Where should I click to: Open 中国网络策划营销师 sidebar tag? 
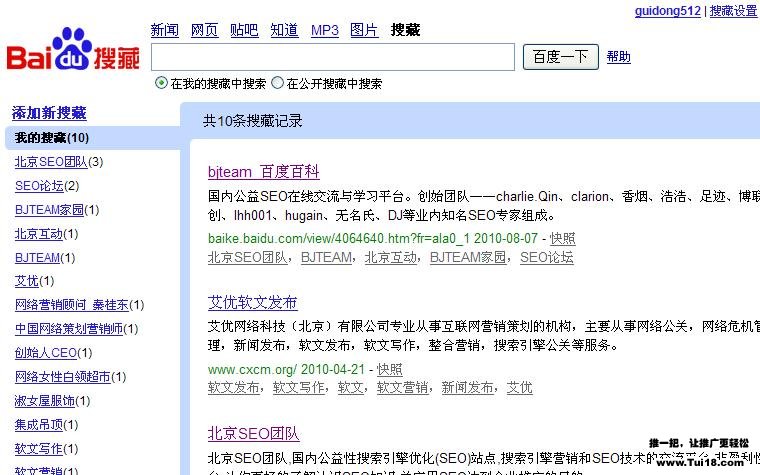69,329
